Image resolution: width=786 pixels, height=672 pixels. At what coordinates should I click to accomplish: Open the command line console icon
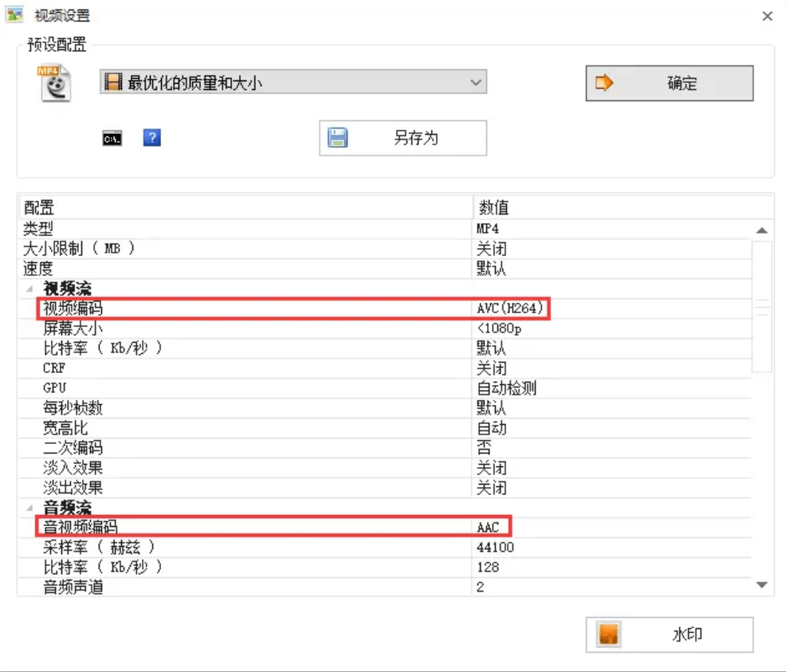pos(112,139)
